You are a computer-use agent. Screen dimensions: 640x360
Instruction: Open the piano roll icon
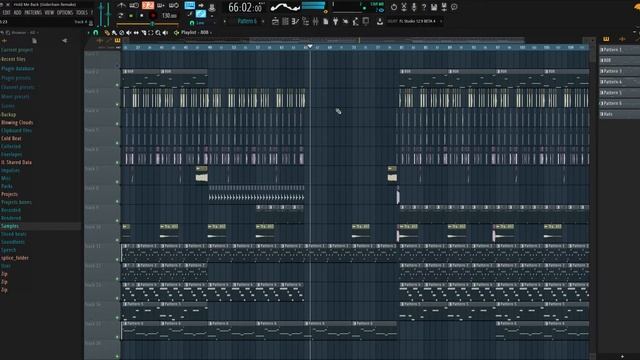click(x=295, y=21)
